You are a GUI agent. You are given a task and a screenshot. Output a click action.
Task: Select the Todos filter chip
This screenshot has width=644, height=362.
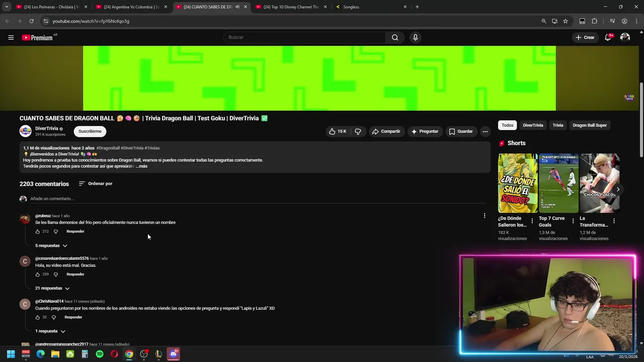[508, 125]
